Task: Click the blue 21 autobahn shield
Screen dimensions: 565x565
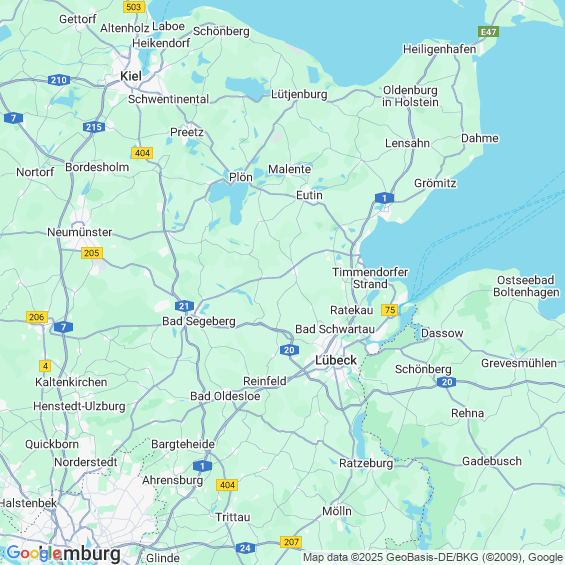Action: 184,306
